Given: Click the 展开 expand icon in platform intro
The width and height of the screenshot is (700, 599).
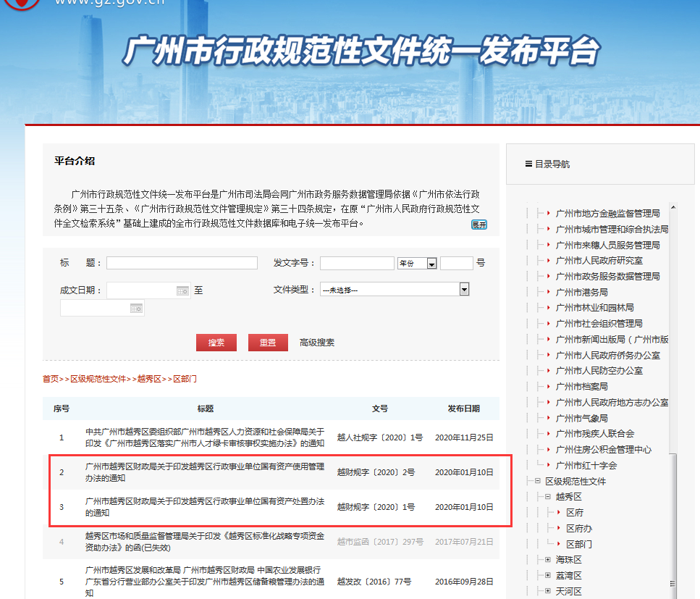Looking at the screenshot, I should [479, 225].
